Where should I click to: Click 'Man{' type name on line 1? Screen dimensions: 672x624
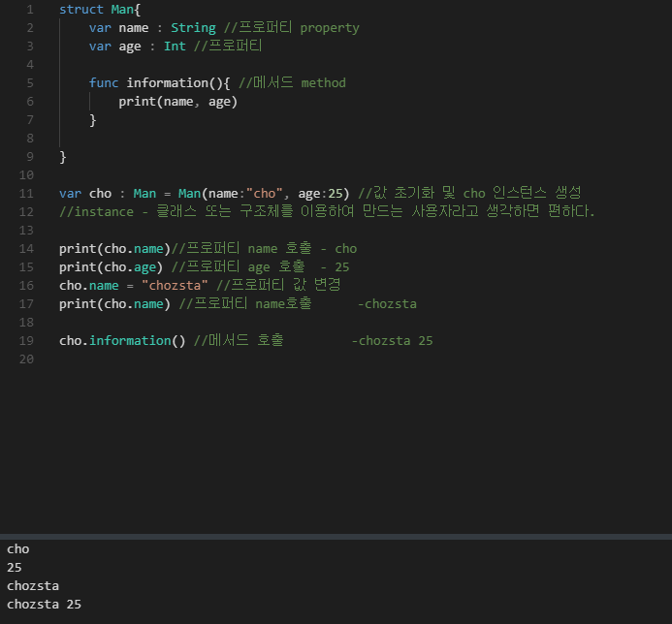click(125, 10)
